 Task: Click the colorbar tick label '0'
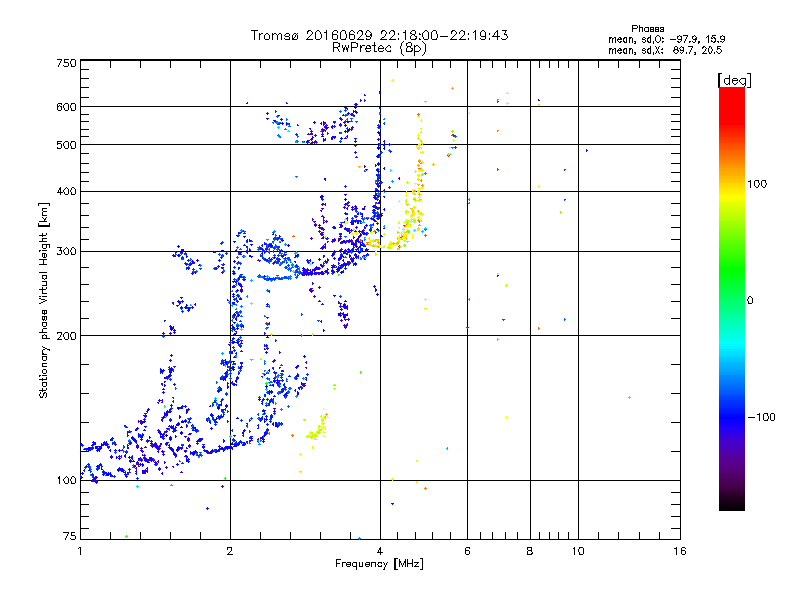point(750,301)
